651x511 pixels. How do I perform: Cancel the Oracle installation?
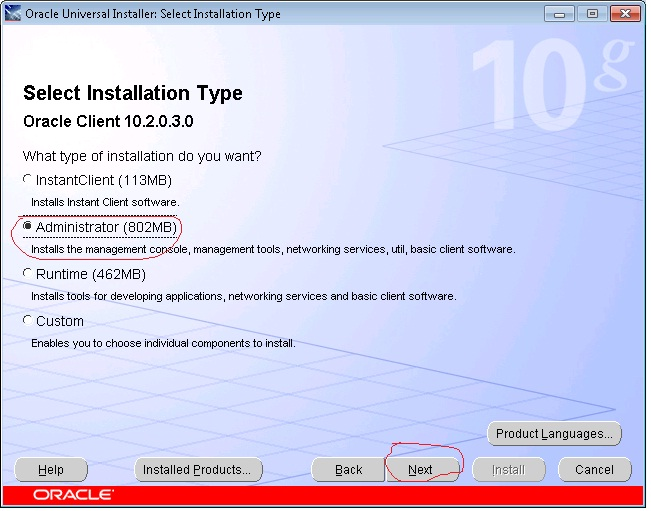(597, 472)
